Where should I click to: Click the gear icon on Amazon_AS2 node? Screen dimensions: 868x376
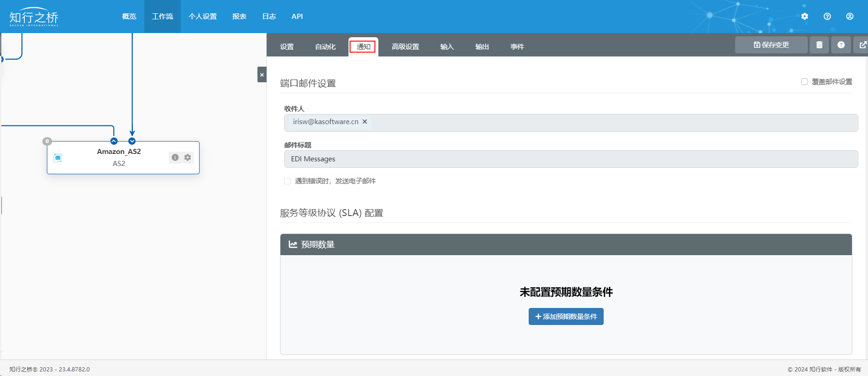coord(188,158)
